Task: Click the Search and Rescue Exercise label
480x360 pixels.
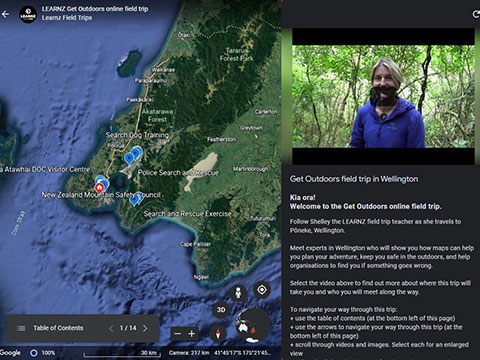Action: pyautogui.click(x=187, y=214)
